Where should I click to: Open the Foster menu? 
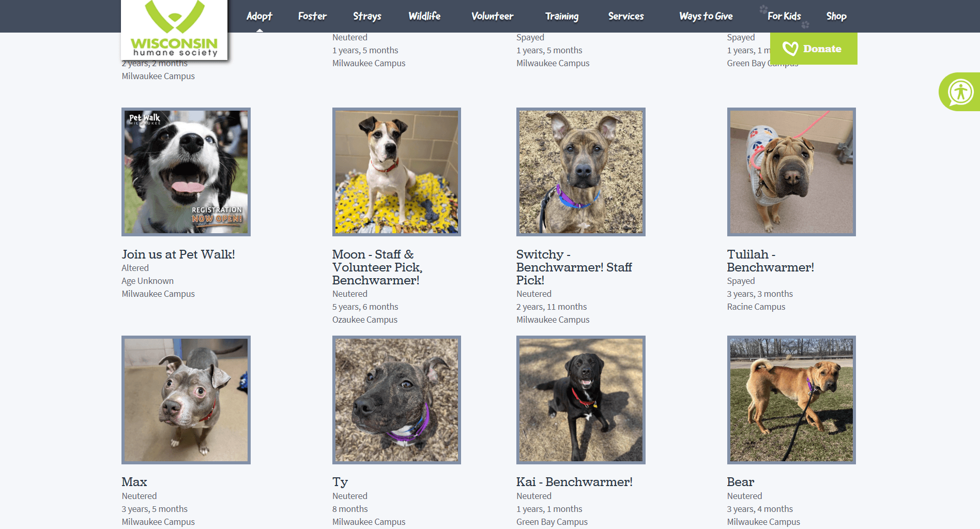point(312,16)
